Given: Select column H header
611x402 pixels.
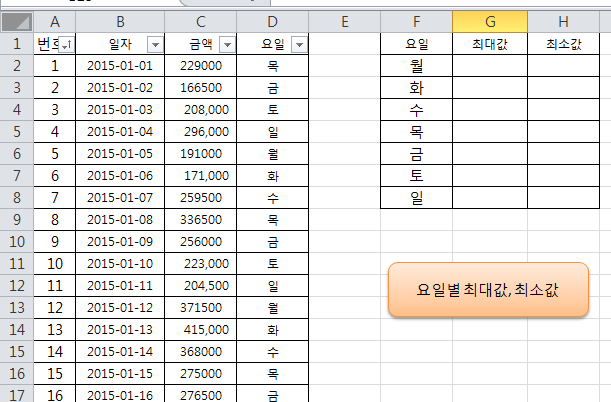Looking at the screenshot, I should (563, 22).
